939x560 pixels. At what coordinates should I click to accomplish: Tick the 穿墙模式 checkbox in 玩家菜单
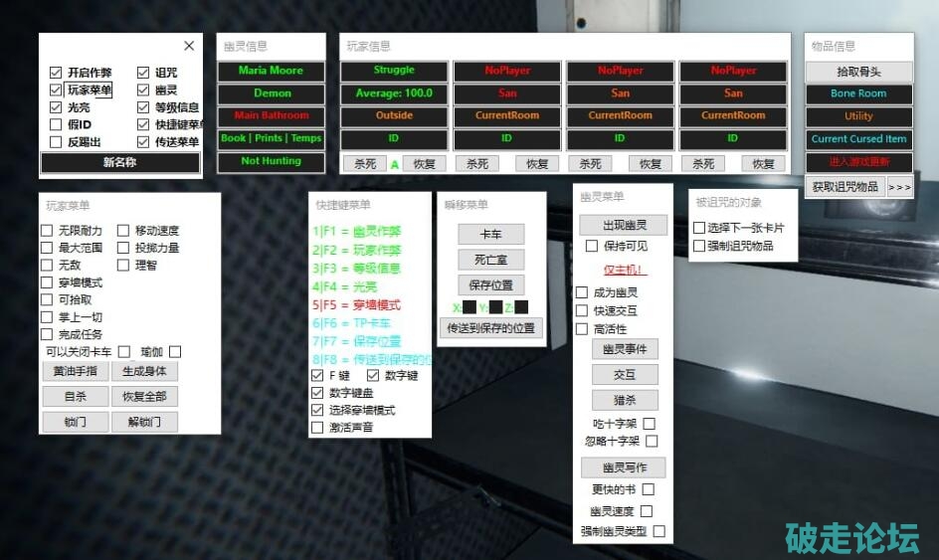coord(47,282)
